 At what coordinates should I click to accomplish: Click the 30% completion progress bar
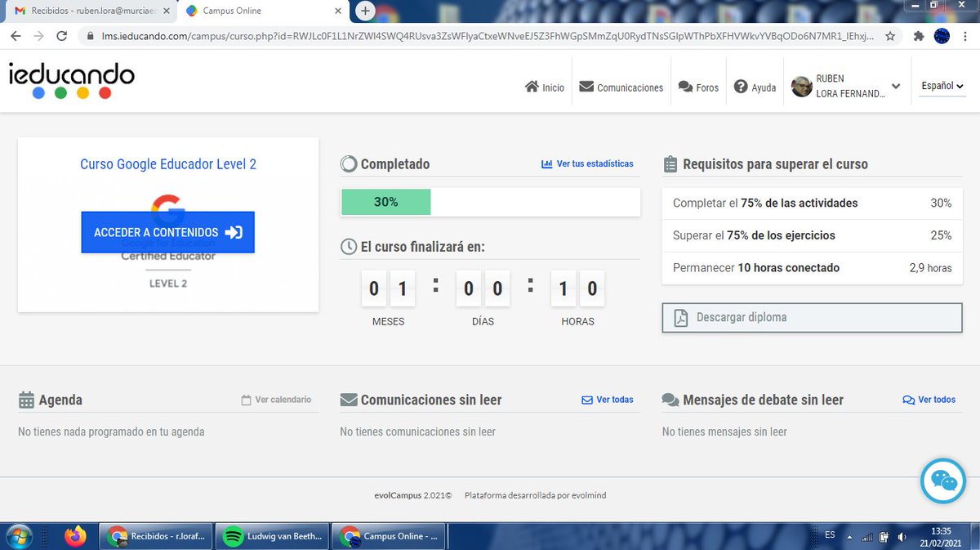tap(490, 202)
